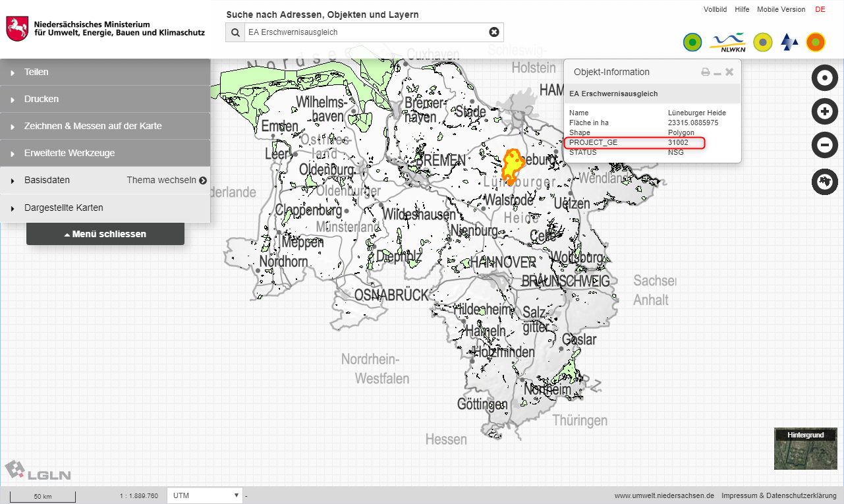Click the NLWKN logo icon
Screen dimensions: 844x504
[x=727, y=42]
